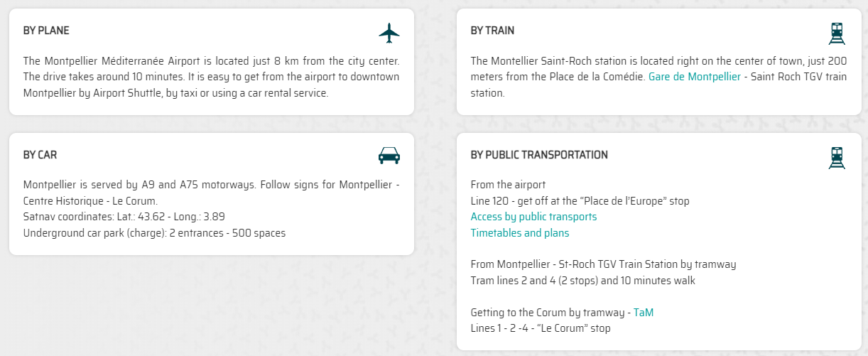Click the Montpellier Méditerranée Airport paragraph
Screen dimensions: 868x356
pyautogui.click(x=211, y=77)
